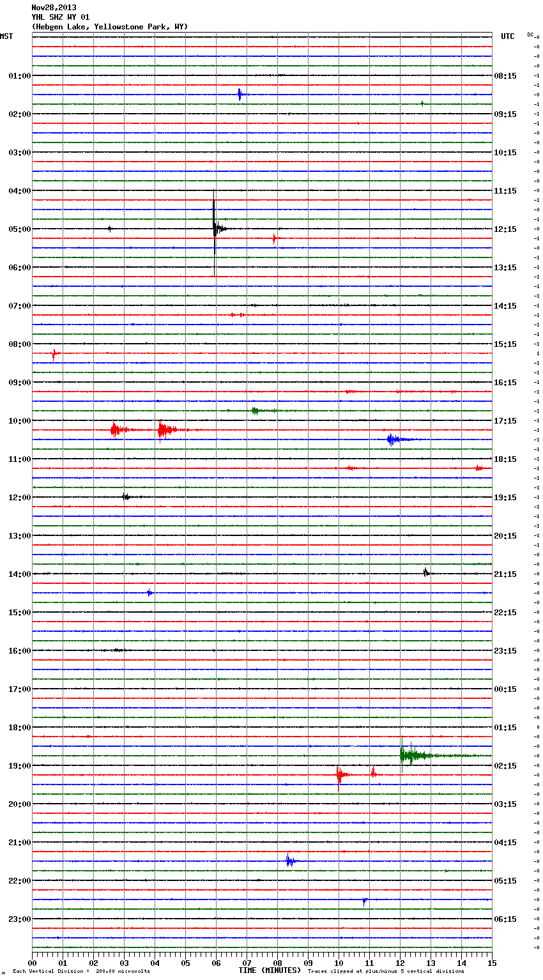This screenshot has height=980, width=543.
Task: Click the "00" minute axis tick
Action: pos(32,963)
